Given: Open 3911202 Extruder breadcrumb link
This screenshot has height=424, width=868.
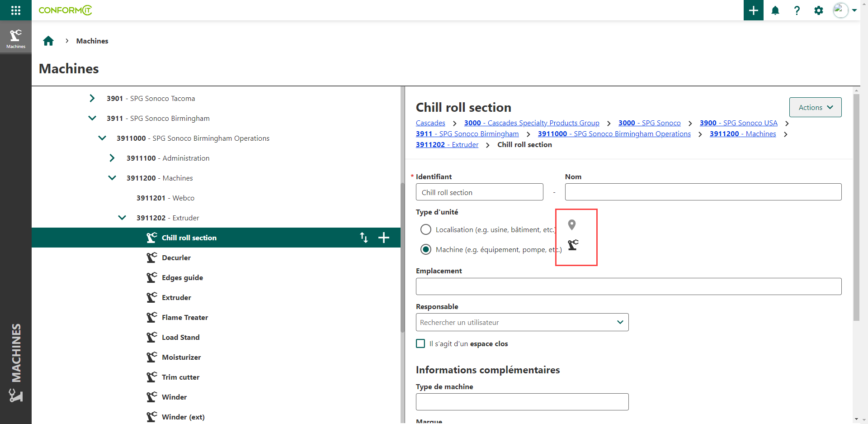Looking at the screenshot, I should (447, 145).
